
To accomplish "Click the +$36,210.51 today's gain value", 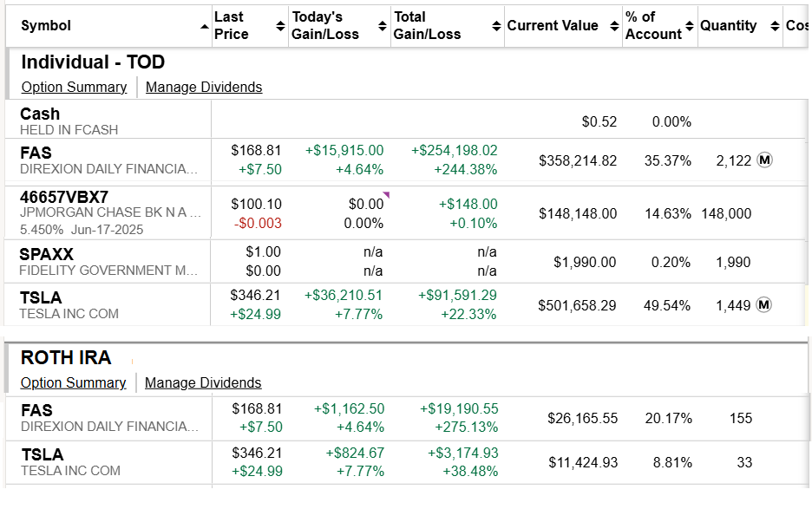I will coord(344,295).
